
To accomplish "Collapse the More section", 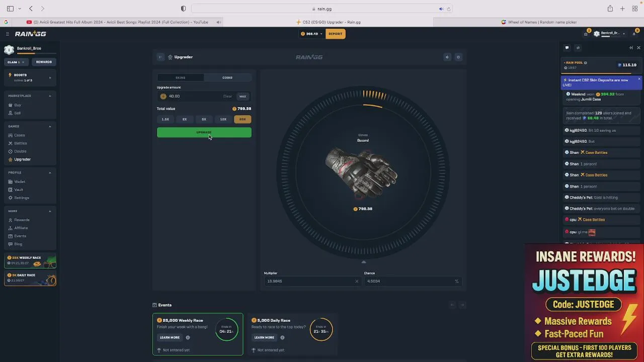I will point(50,211).
